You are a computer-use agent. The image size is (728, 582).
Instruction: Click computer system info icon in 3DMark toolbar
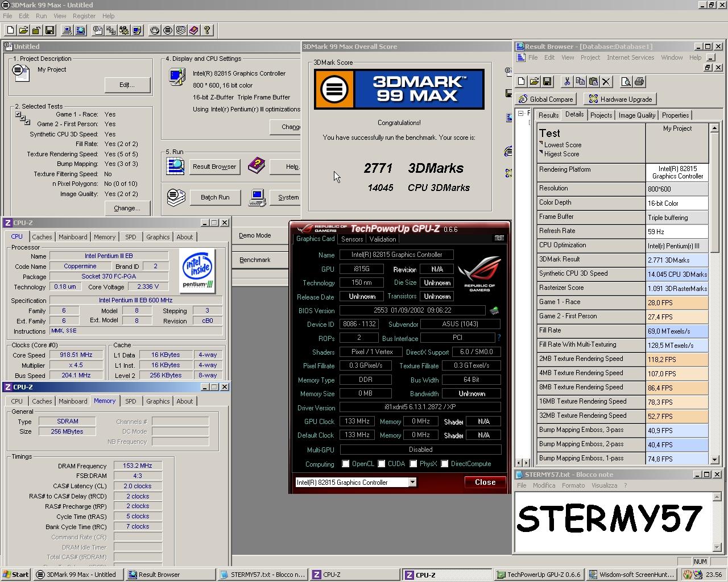[67, 30]
